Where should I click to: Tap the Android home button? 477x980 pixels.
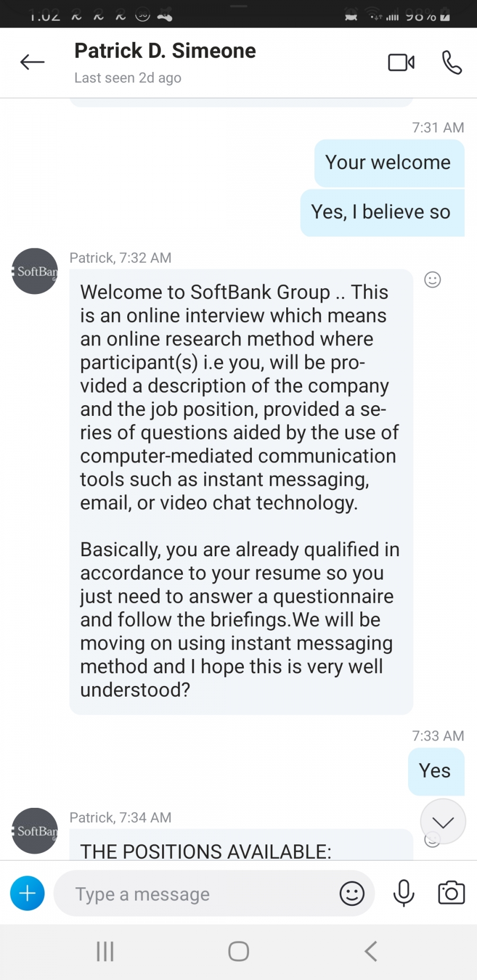point(238,951)
